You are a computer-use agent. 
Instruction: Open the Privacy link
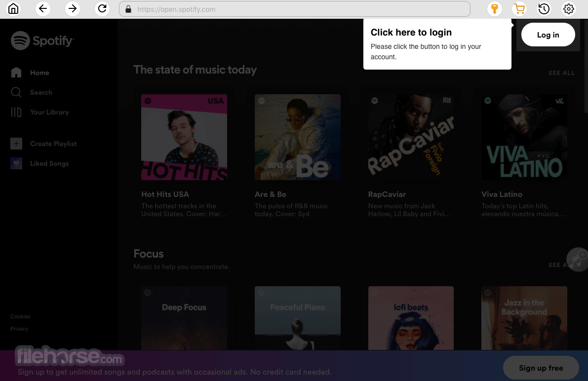click(19, 329)
